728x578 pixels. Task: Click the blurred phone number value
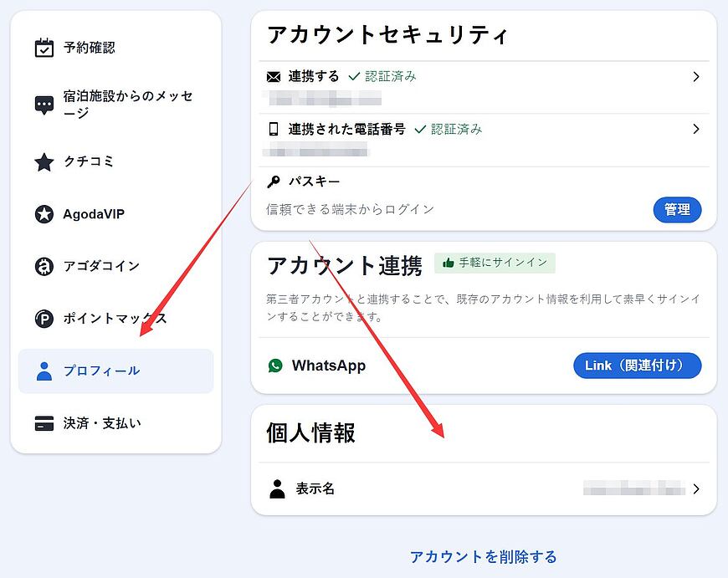click(315, 151)
